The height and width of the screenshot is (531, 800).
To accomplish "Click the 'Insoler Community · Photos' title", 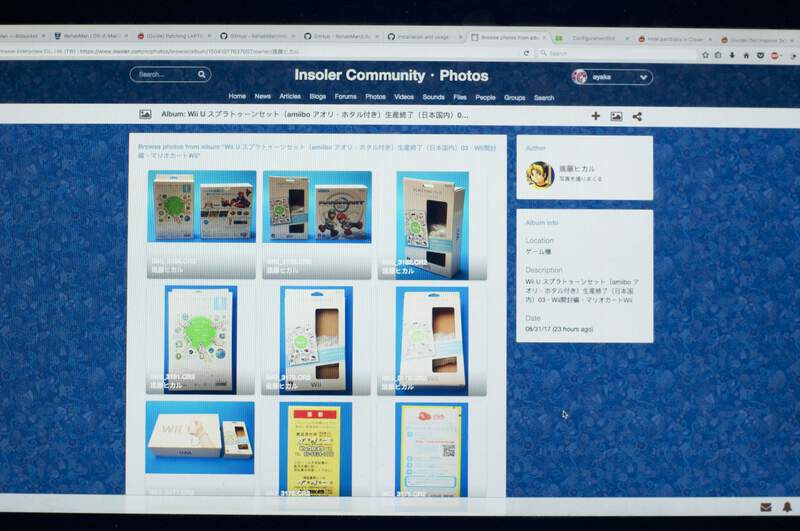I will pyautogui.click(x=391, y=75).
